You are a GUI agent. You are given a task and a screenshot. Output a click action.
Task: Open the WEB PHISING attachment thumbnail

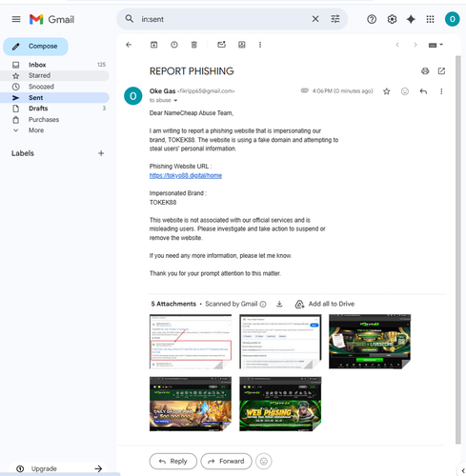pos(280,404)
